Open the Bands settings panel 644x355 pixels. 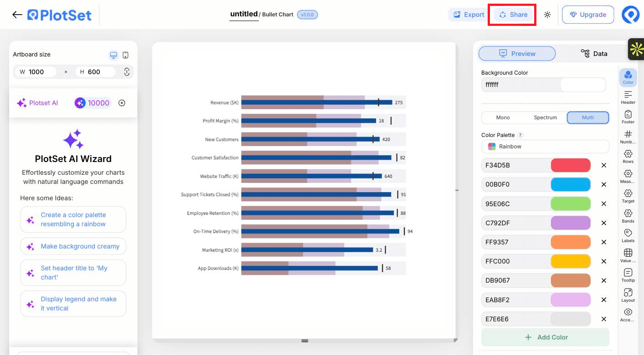pyautogui.click(x=628, y=216)
